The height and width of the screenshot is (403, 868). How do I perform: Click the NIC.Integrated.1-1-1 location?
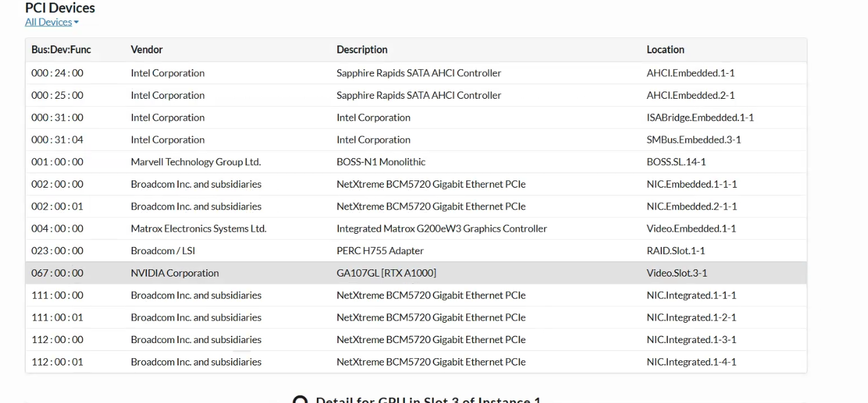click(692, 296)
